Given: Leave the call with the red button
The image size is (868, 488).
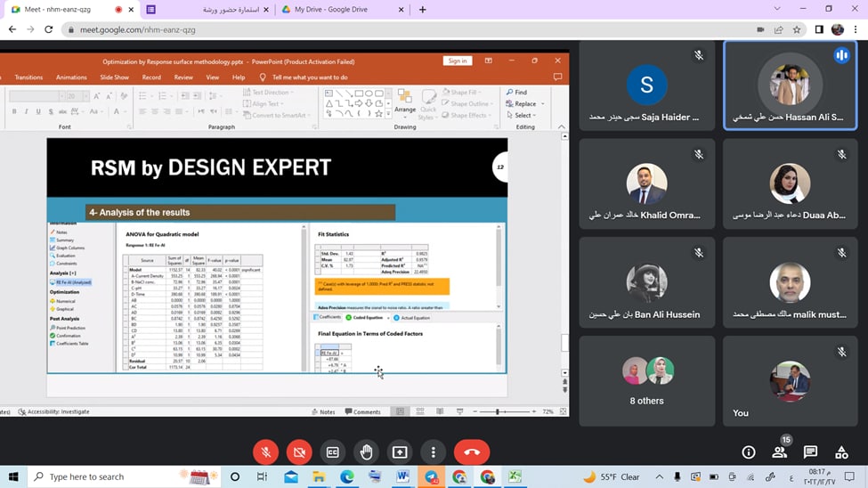Looking at the screenshot, I should coord(472,451).
